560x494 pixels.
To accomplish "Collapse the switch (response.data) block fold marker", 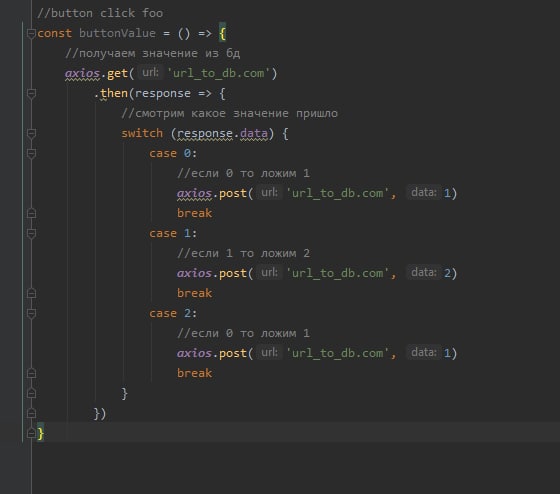I will (x=31, y=134).
